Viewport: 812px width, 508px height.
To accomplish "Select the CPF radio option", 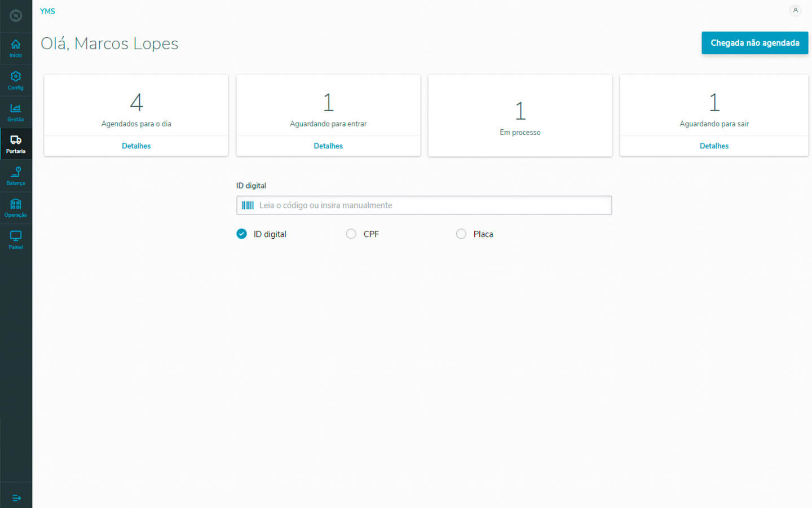I will (351, 234).
